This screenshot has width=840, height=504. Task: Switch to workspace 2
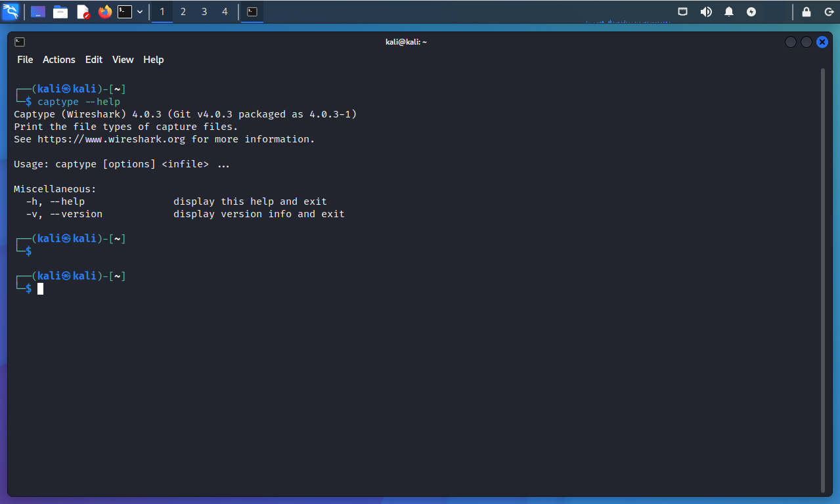tap(183, 12)
